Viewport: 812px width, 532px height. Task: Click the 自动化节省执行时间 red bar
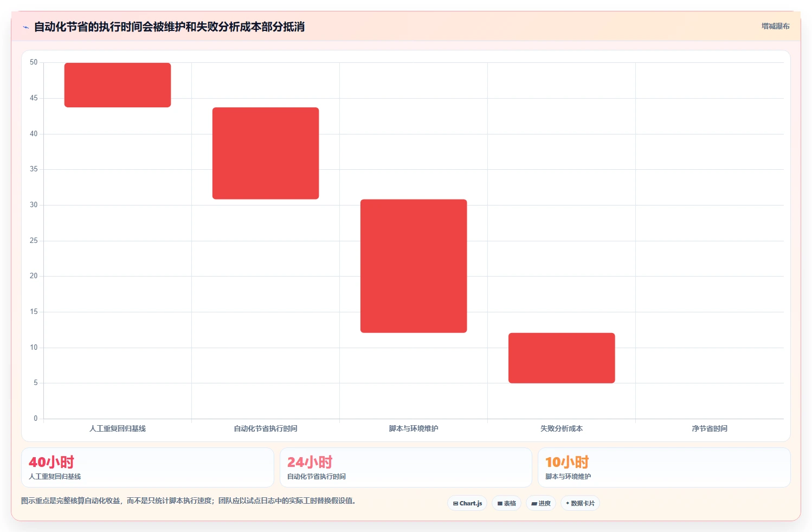click(x=266, y=153)
